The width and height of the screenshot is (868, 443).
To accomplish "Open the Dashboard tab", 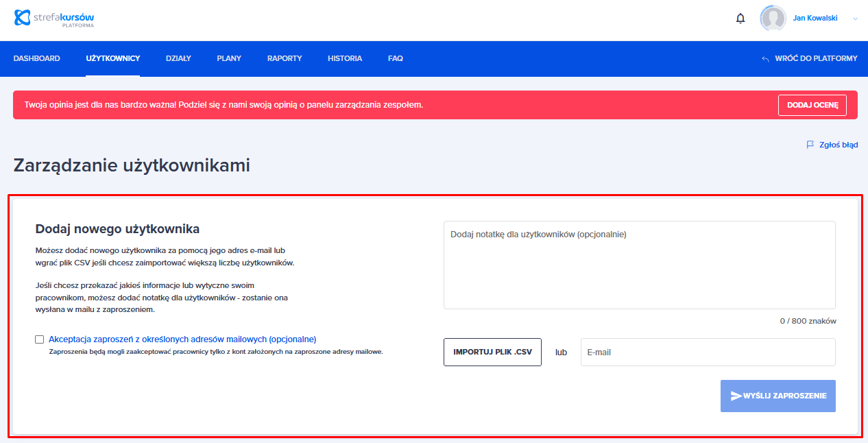I will pyautogui.click(x=36, y=58).
